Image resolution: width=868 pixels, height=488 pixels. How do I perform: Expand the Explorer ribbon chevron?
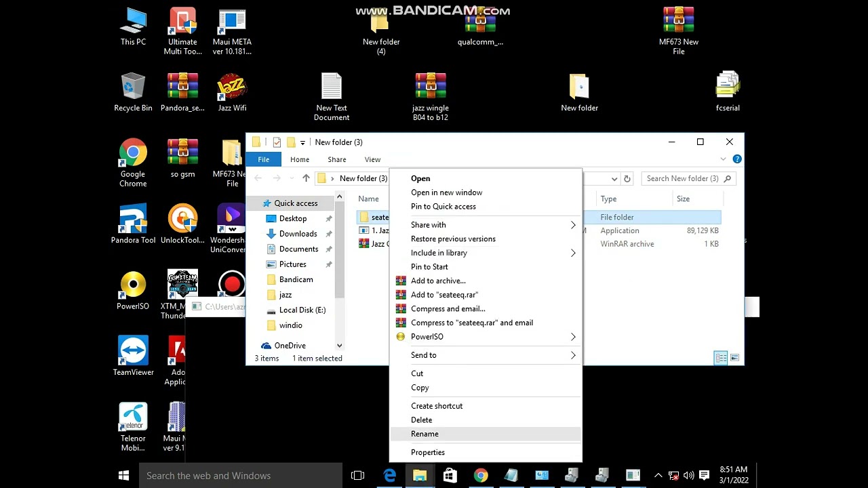723,159
